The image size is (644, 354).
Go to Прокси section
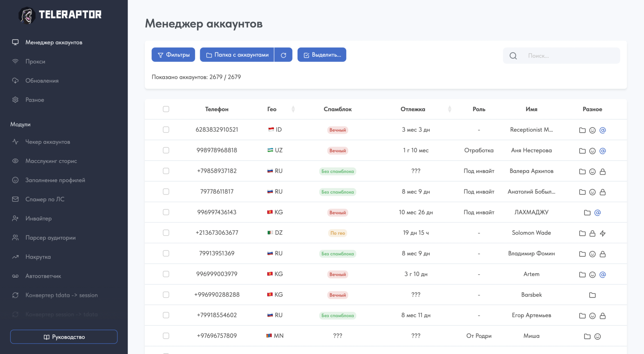pos(35,61)
